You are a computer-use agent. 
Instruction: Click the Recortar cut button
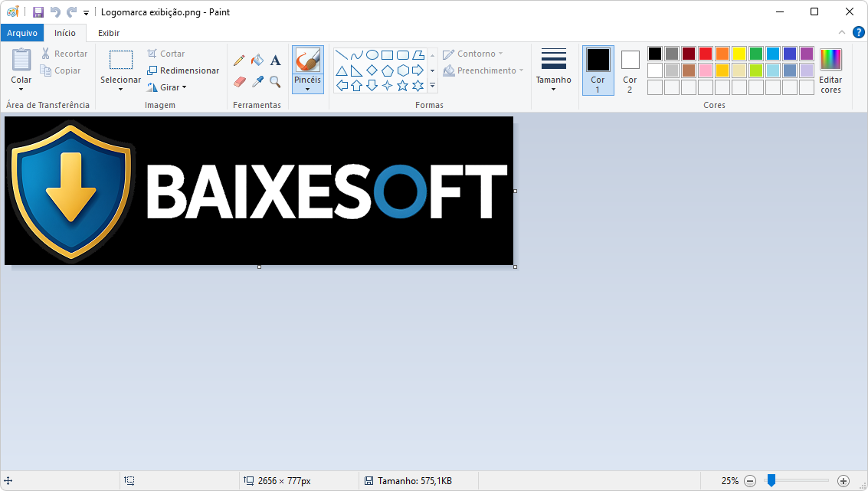click(65, 54)
